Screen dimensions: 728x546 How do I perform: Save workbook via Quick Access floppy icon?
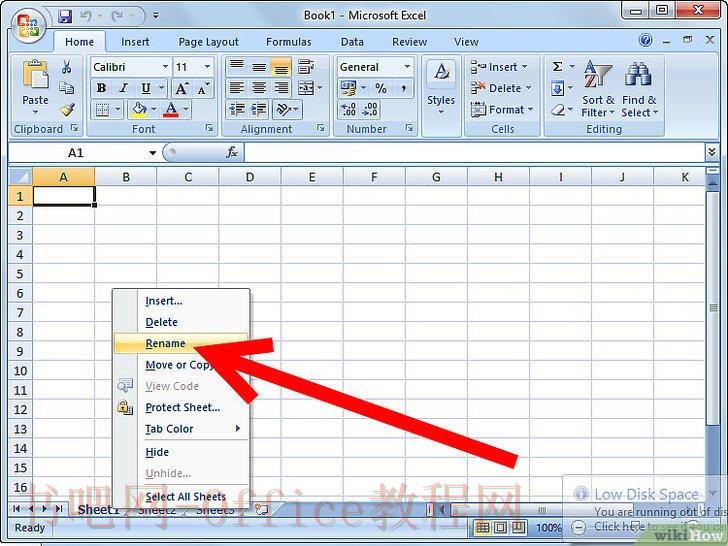click(x=65, y=16)
